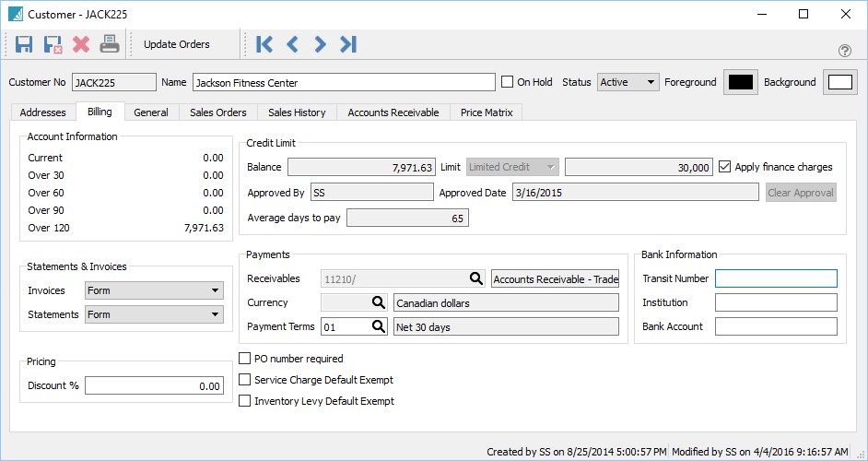The width and height of the screenshot is (868, 461).
Task: Pick the Foreground color swatch
Action: click(741, 82)
